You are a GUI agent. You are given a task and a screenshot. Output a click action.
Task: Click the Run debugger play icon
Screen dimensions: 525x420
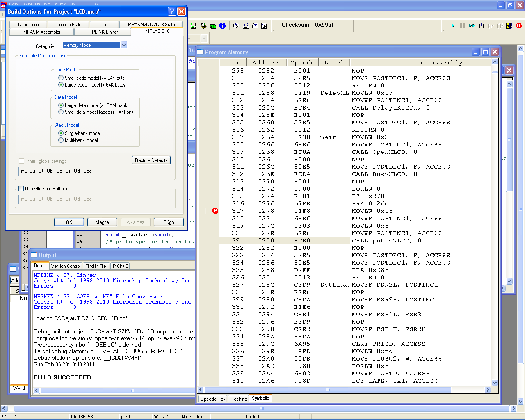pos(453,25)
